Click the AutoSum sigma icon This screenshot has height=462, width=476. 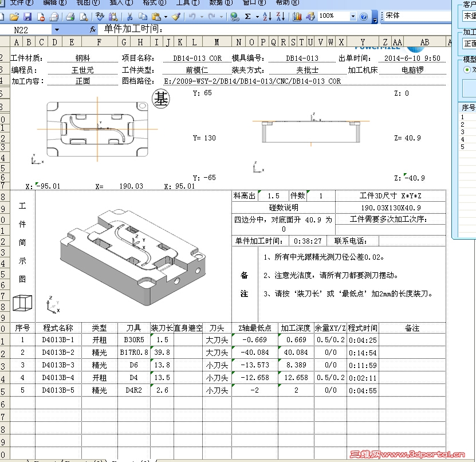pyautogui.click(x=248, y=17)
